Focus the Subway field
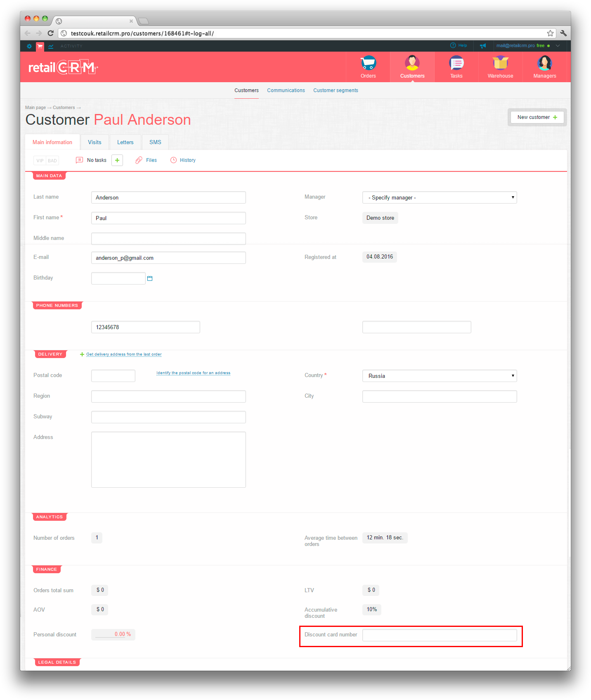The image size is (591, 700). click(168, 417)
